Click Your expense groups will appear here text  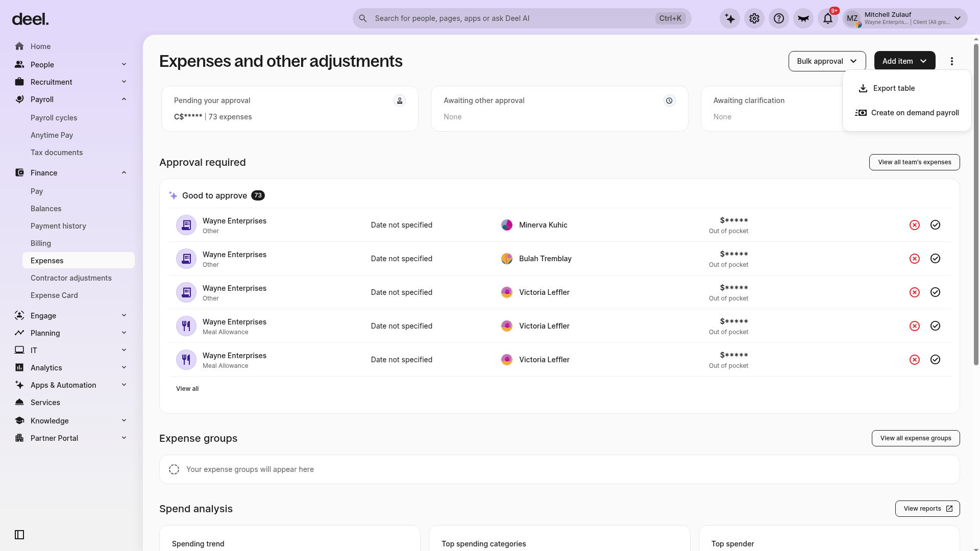(250, 469)
